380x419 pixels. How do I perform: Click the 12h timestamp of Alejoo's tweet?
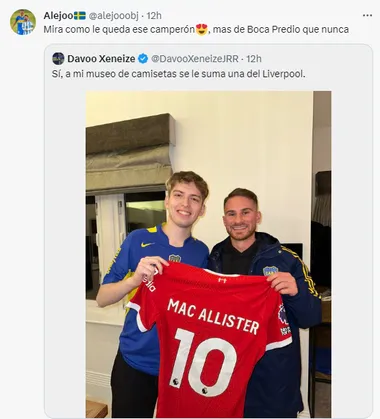pos(154,15)
